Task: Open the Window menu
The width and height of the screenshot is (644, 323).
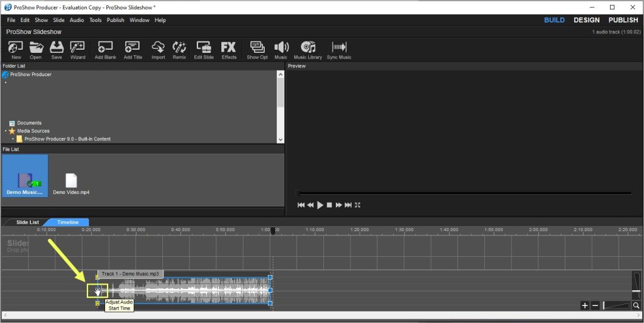Action: 140,20
